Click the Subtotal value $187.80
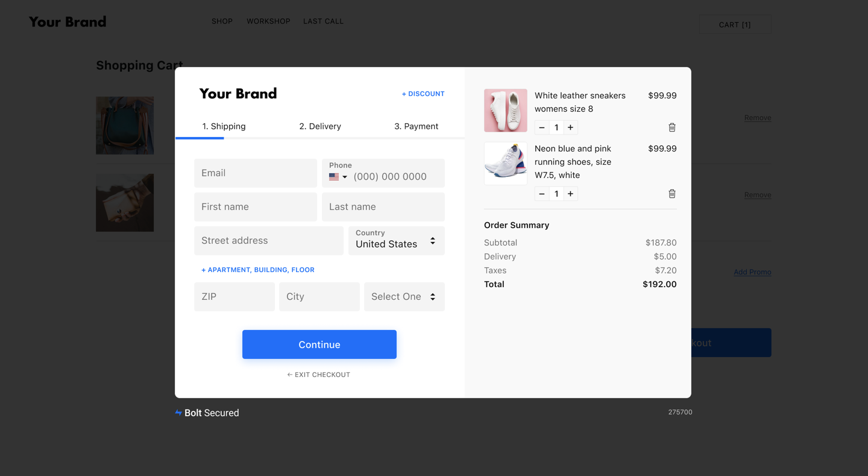 661,243
